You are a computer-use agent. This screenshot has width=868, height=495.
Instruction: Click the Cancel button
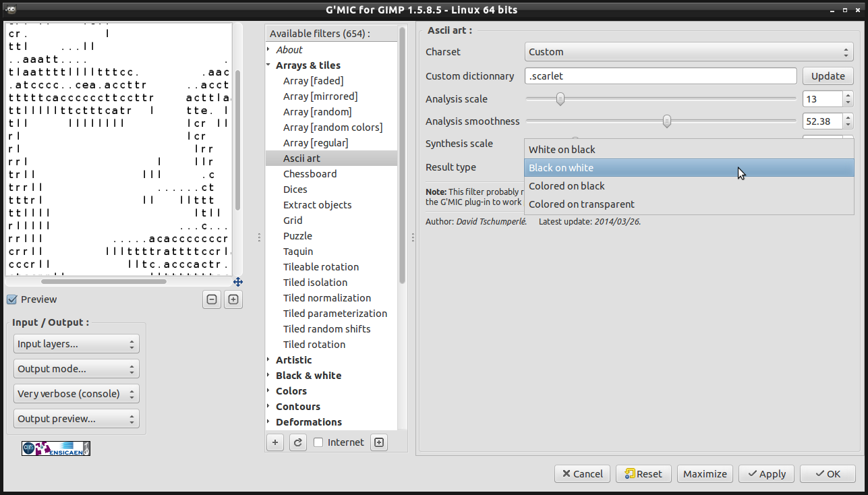pos(583,474)
